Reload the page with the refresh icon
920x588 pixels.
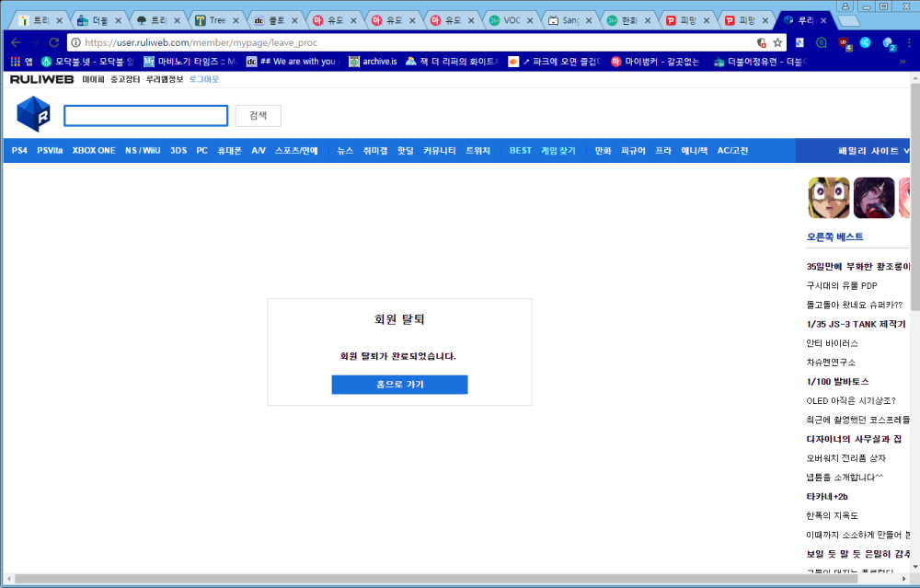tap(54, 42)
